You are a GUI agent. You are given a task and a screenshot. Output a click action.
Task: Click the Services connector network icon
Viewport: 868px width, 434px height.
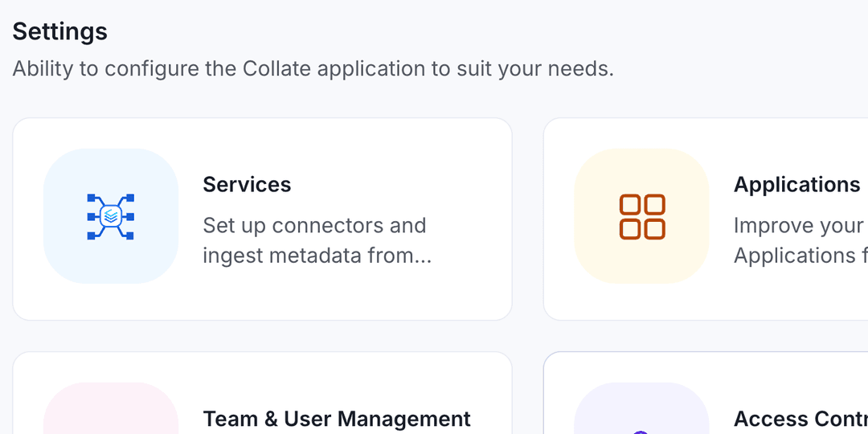pos(111,216)
